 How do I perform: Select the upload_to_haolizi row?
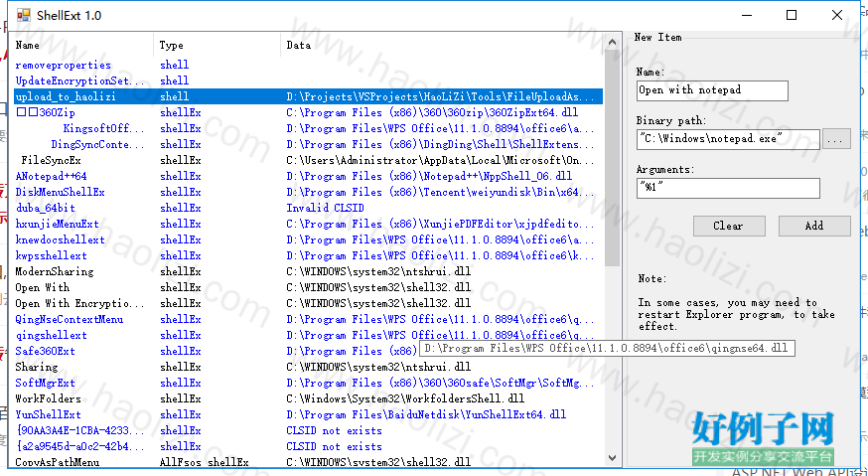[306, 96]
